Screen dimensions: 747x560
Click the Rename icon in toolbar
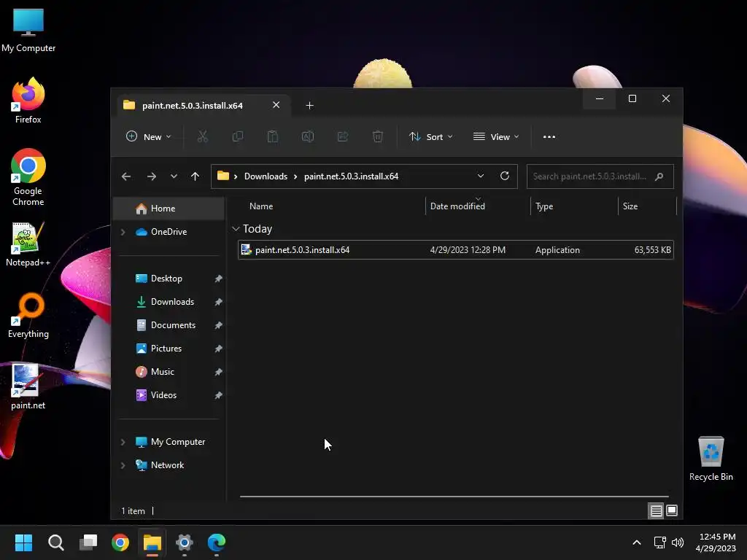(308, 137)
